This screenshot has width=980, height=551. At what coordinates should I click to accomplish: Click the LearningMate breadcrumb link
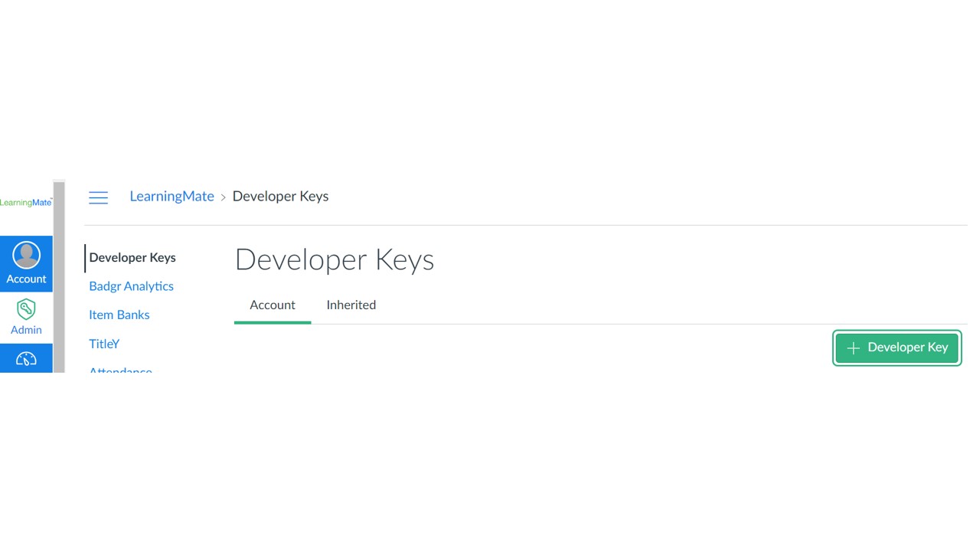click(x=171, y=196)
